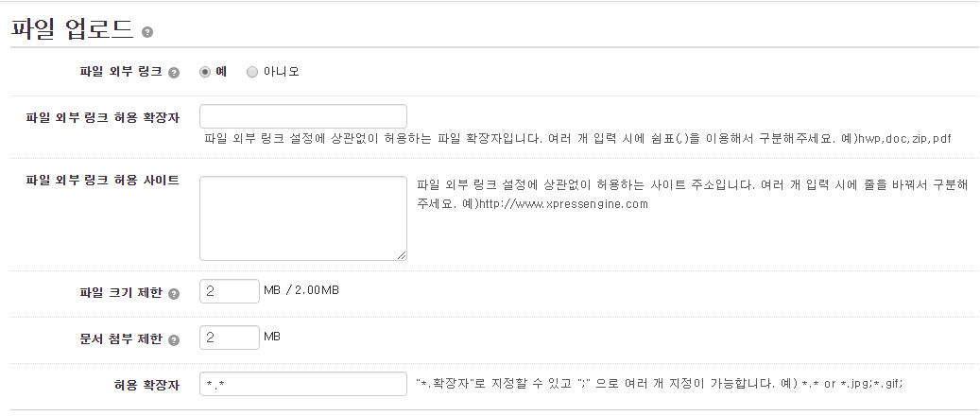The width and height of the screenshot is (980, 416).
Task: Click the 아니오 label text
Action: pos(282,71)
